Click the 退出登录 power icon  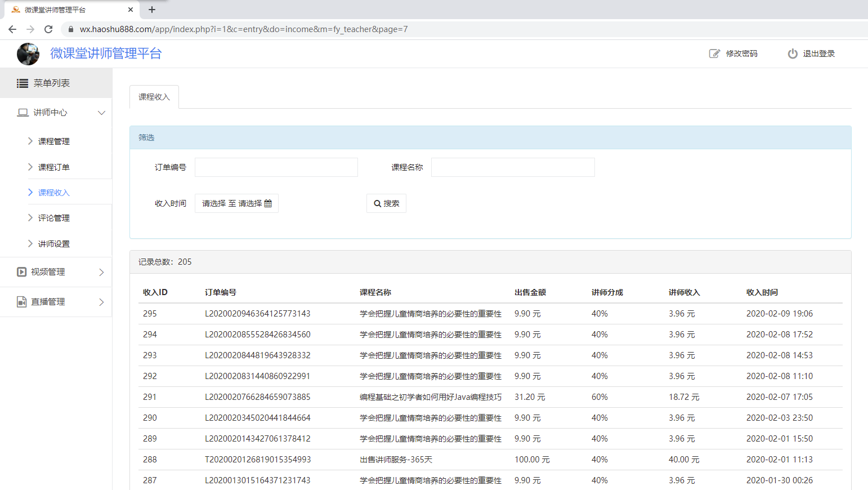pyautogui.click(x=793, y=54)
